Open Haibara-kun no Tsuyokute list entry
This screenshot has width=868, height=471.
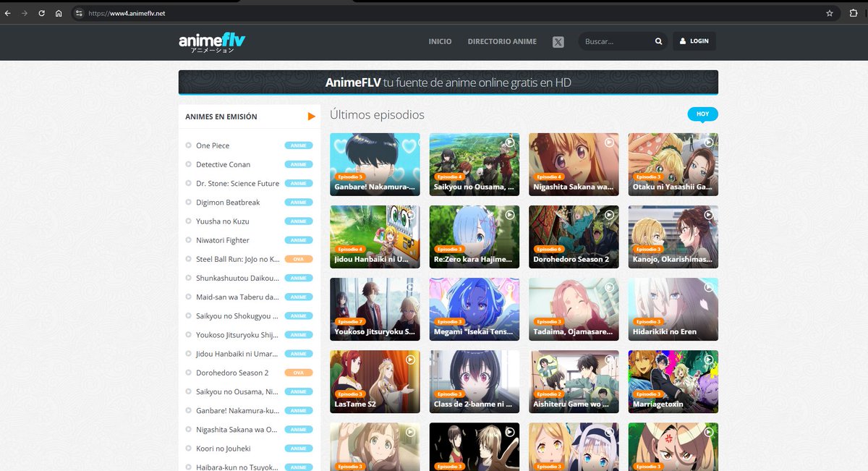(x=237, y=467)
